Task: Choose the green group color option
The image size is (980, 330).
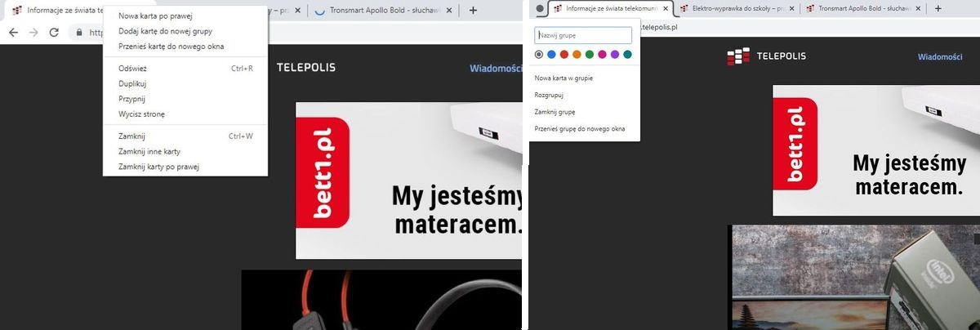Action: [589, 55]
